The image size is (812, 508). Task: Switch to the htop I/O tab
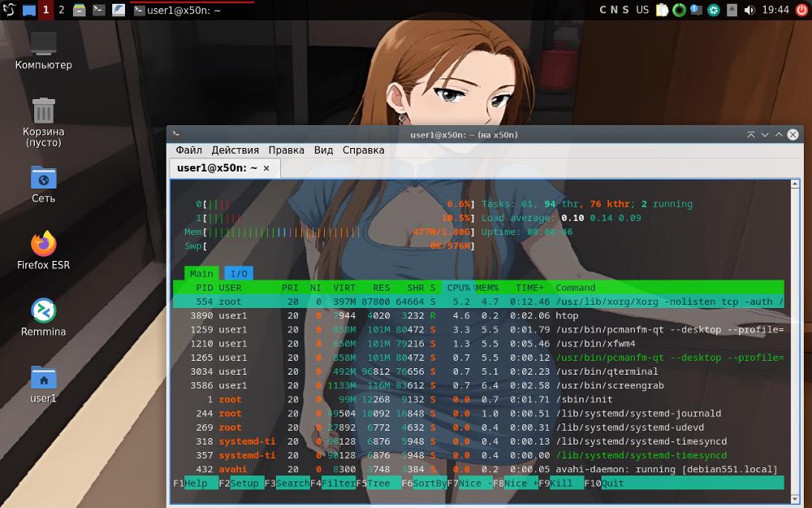239,273
